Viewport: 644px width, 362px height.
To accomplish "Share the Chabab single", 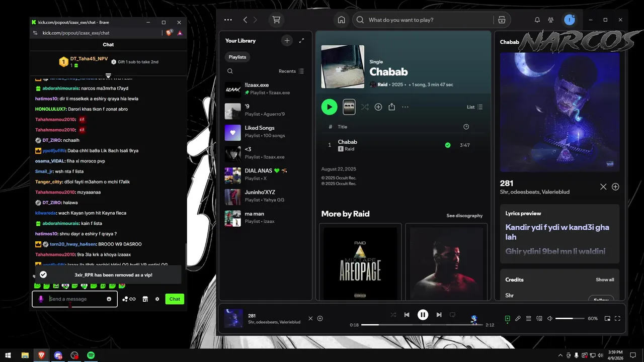I will [392, 107].
